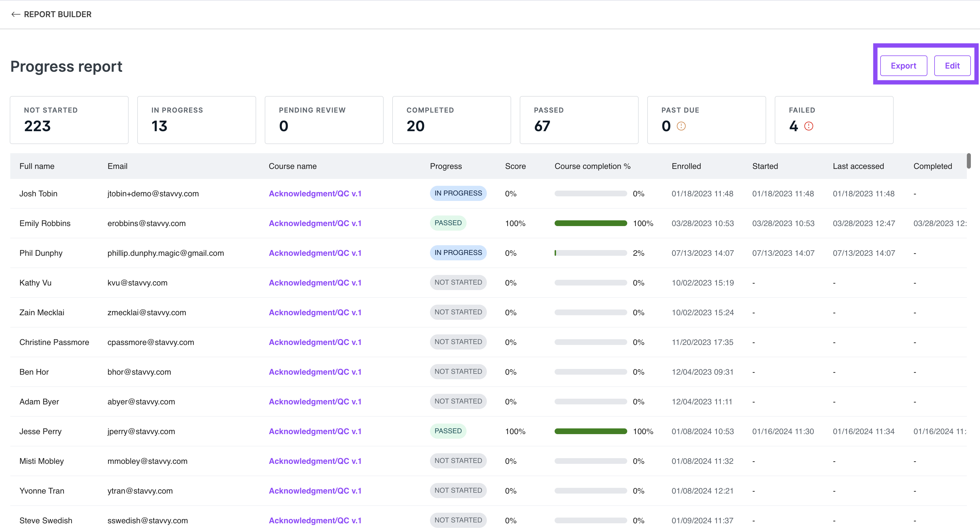The height and width of the screenshot is (531, 980).
Task: Open Phil Dunphy's Acknowledgment/QC v.1 course link
Action: (x=315, y=253)
